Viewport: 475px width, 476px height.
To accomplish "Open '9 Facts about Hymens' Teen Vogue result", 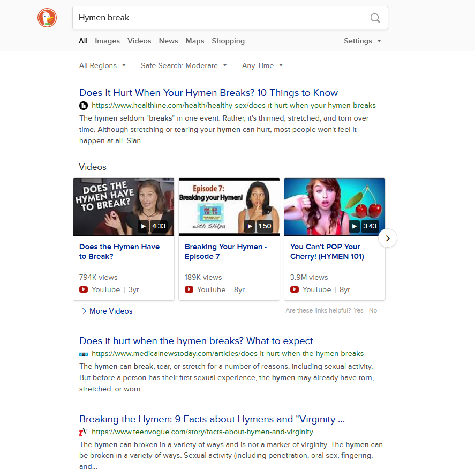I will [x=212, y=419].
